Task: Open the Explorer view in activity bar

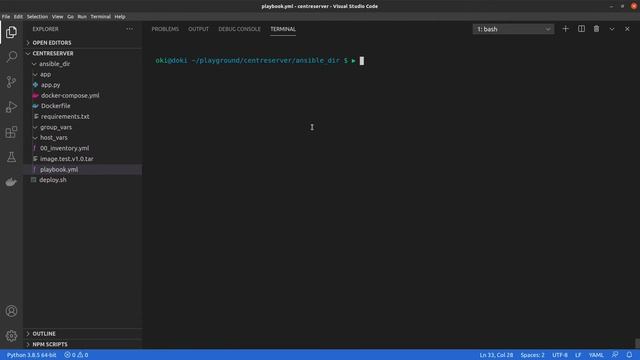Action: coord(11,32)
